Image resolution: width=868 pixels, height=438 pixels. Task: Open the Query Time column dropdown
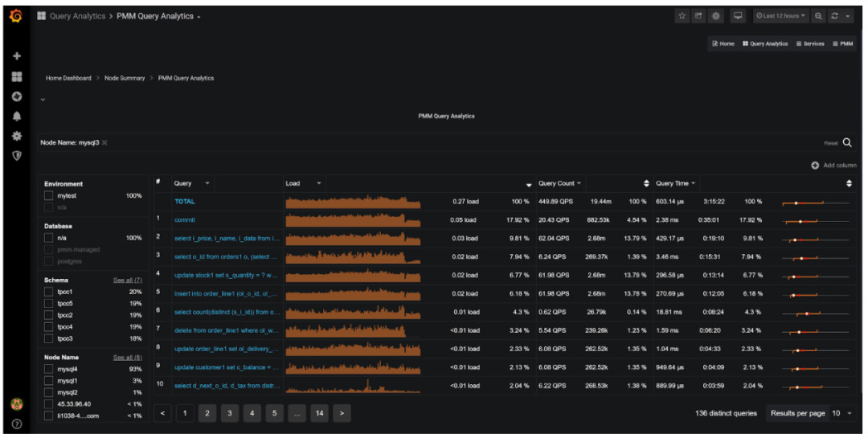[x=693, y=183]
